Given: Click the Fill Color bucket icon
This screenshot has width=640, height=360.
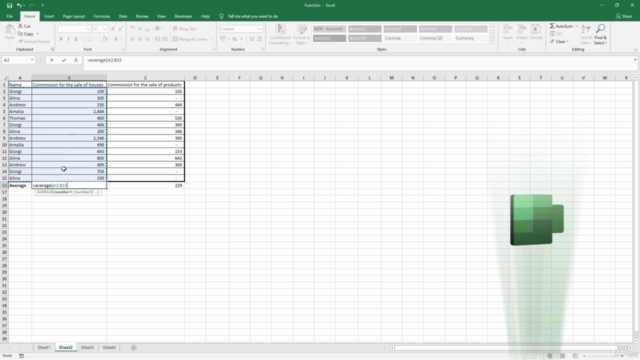Looking at the screenshot, I should point(104,39).
